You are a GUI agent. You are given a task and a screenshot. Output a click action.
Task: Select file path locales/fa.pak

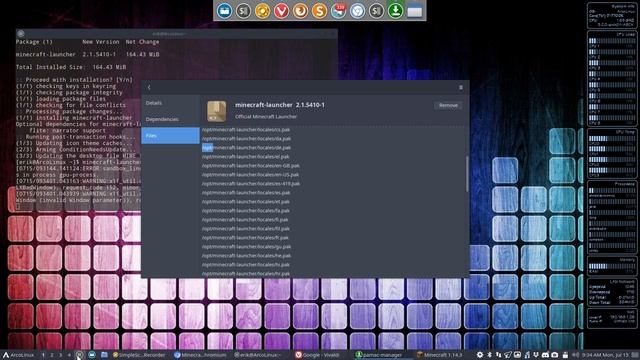(x=245, y=211)
